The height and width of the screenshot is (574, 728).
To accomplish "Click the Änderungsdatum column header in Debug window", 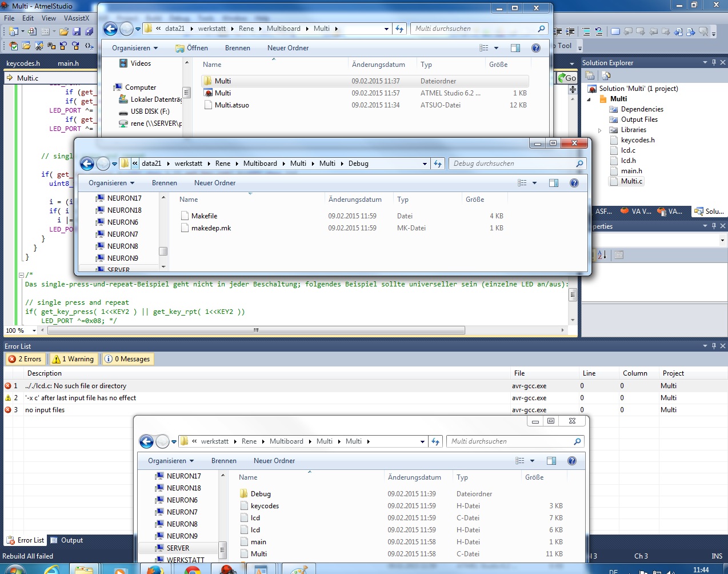I will click(355, 200).
